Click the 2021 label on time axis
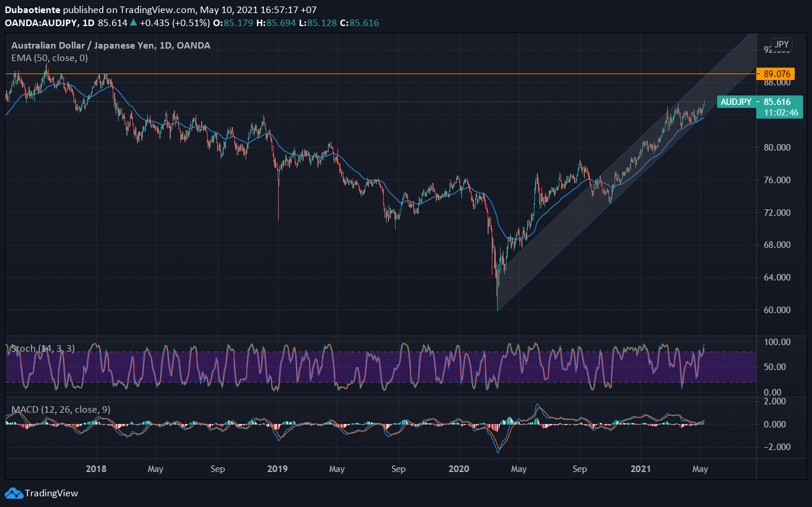 (641, 469)
